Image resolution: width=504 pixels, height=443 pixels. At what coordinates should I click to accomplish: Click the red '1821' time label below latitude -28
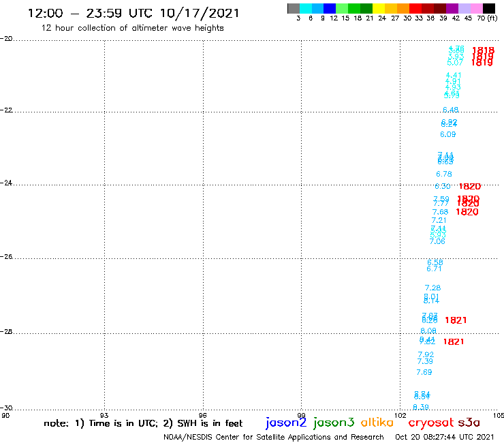pos(454,341)
